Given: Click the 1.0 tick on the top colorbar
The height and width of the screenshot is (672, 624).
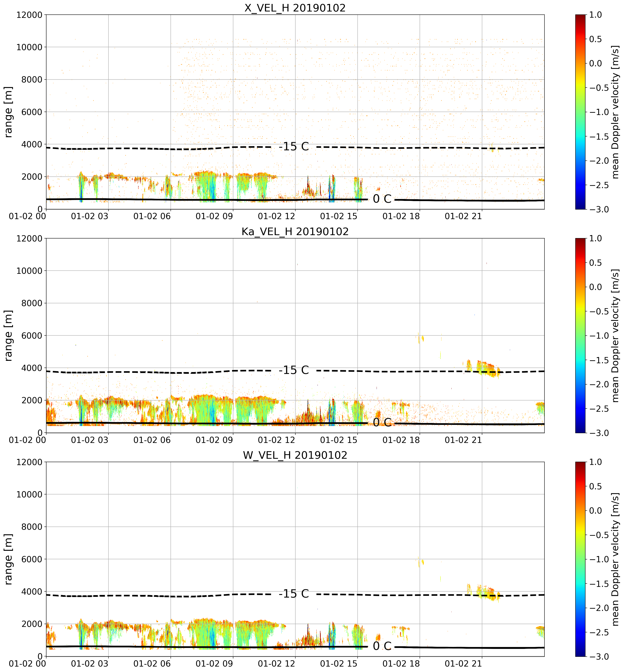Looking at the screenshot, I should [596, 15].
